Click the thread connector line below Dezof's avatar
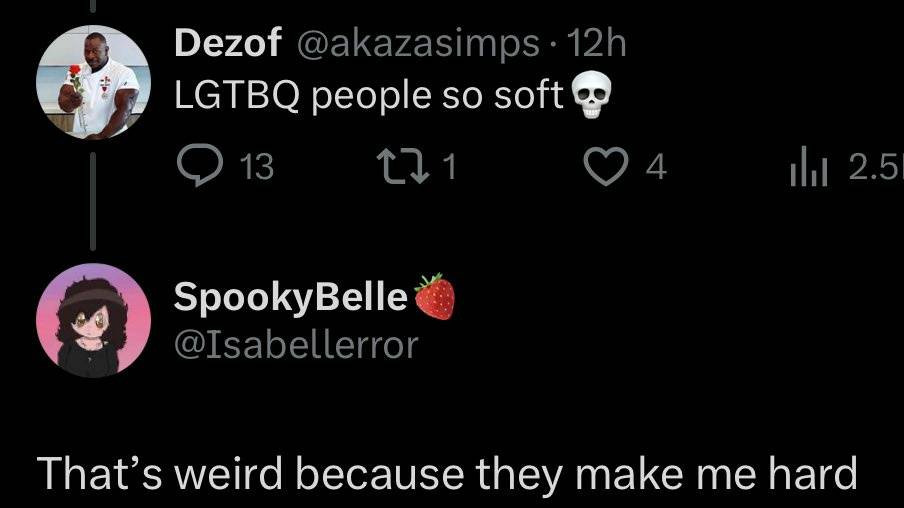 [x=93, y=200]
